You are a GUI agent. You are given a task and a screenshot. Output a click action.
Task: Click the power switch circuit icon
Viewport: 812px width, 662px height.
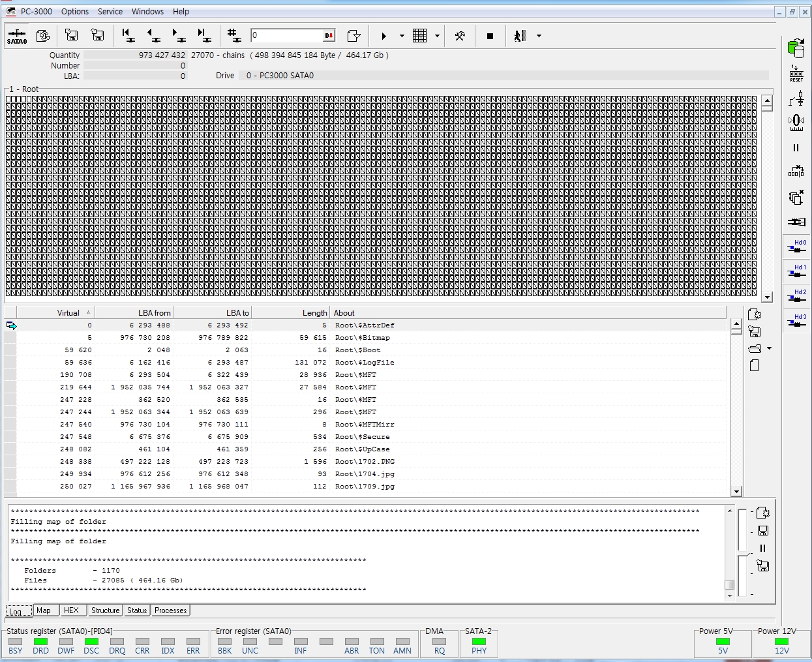click(796, 98)
